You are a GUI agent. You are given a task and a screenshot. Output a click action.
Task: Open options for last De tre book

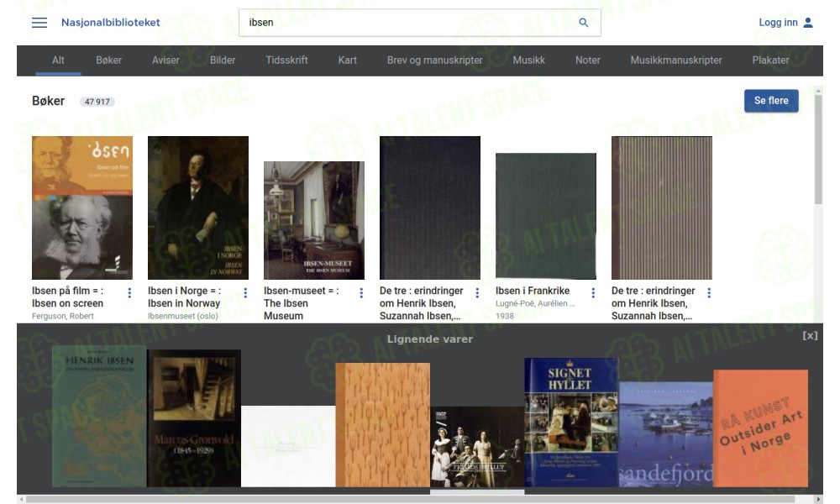(x=709, y=293)
